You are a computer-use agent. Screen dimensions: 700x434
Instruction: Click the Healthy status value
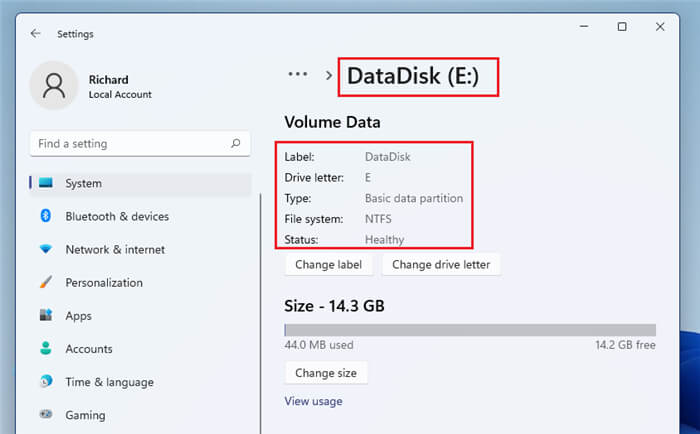(384, 240)
